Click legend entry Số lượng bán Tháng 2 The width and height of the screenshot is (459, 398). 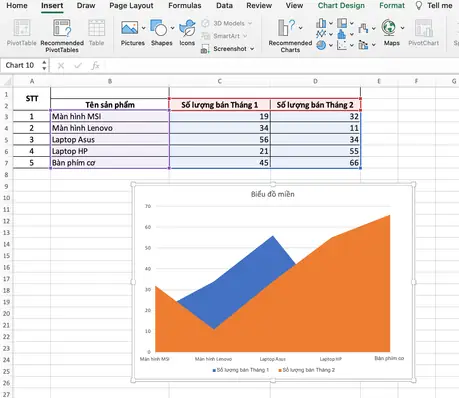(307, 370)
